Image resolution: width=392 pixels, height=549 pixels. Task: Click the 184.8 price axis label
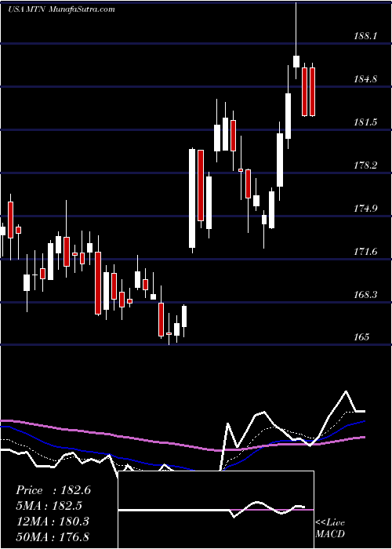click(365, 78)
